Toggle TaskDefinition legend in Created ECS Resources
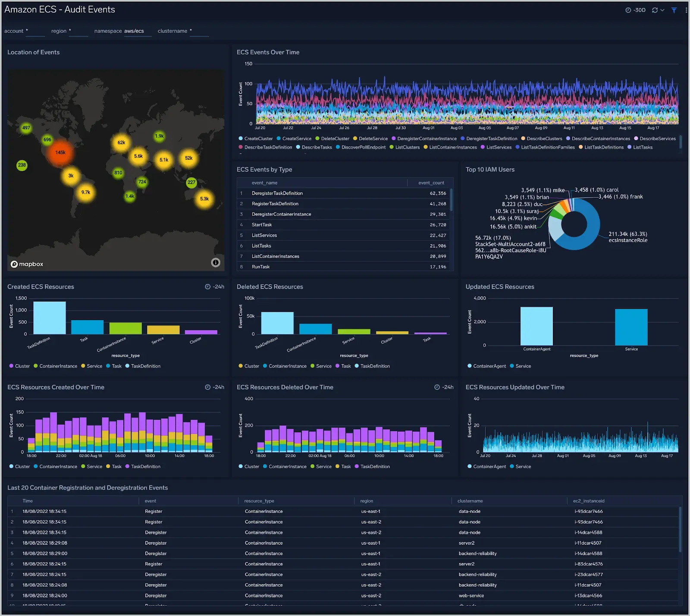 click(x=143, y=366)
